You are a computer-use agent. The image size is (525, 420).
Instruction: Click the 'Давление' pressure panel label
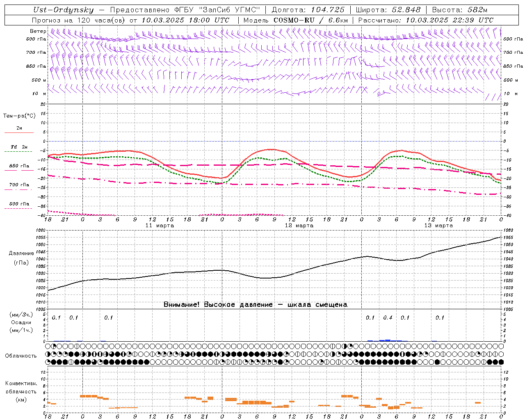tap(21, 253)
